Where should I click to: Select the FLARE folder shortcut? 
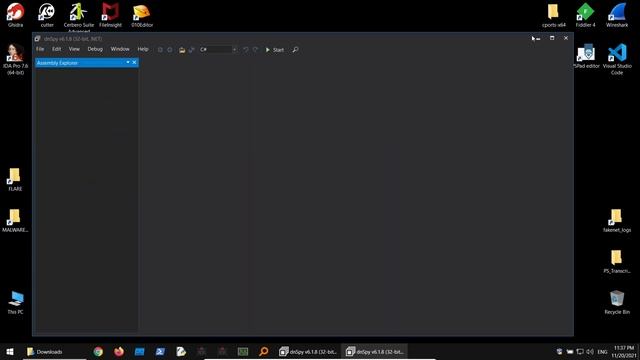tap(16, 180)
